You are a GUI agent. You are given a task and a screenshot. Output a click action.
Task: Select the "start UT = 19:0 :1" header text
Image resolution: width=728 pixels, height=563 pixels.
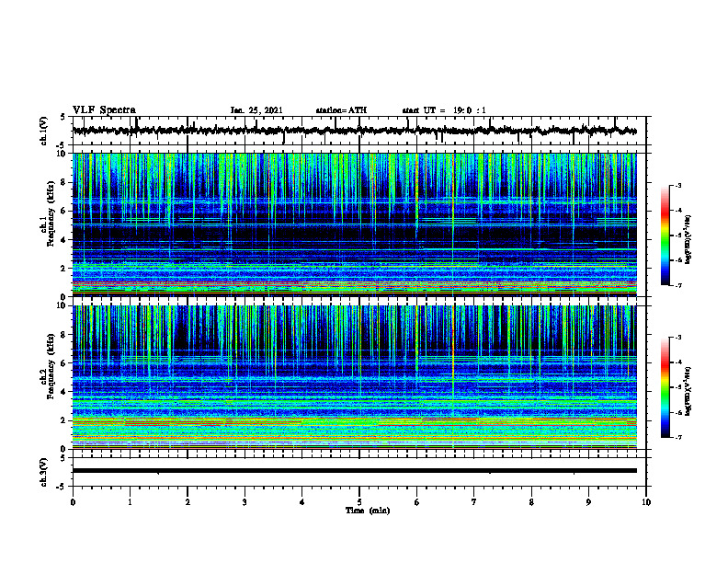point(444,110)
